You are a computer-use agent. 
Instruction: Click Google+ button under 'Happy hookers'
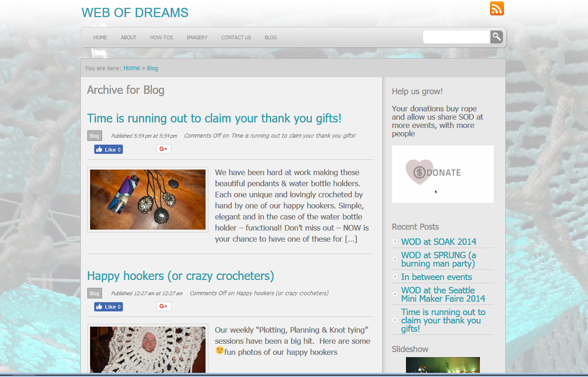164,306
